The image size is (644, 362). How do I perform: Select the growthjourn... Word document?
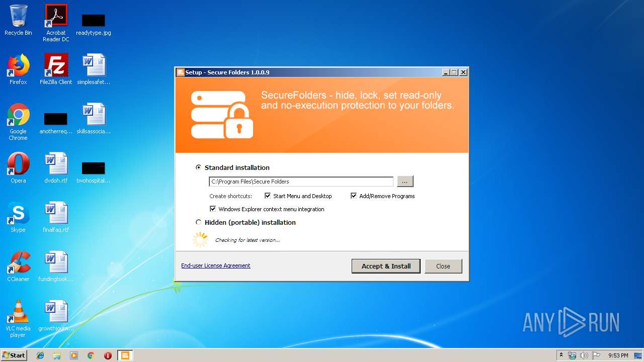(56, 316)
